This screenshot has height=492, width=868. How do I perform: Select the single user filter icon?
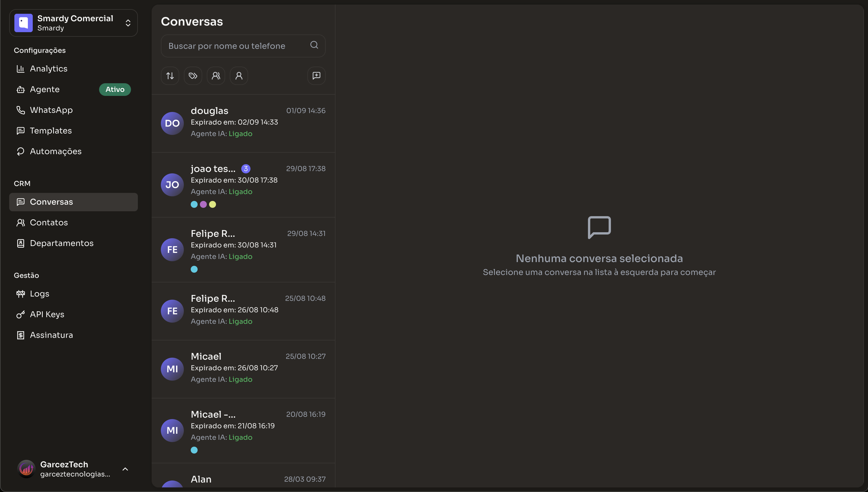(239, 75)
